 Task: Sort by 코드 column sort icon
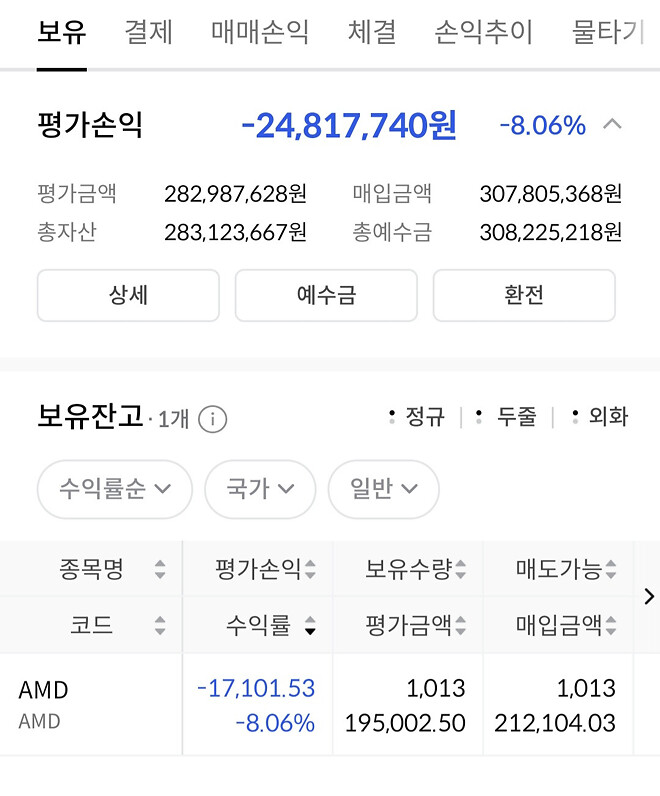tap(160, 627)
